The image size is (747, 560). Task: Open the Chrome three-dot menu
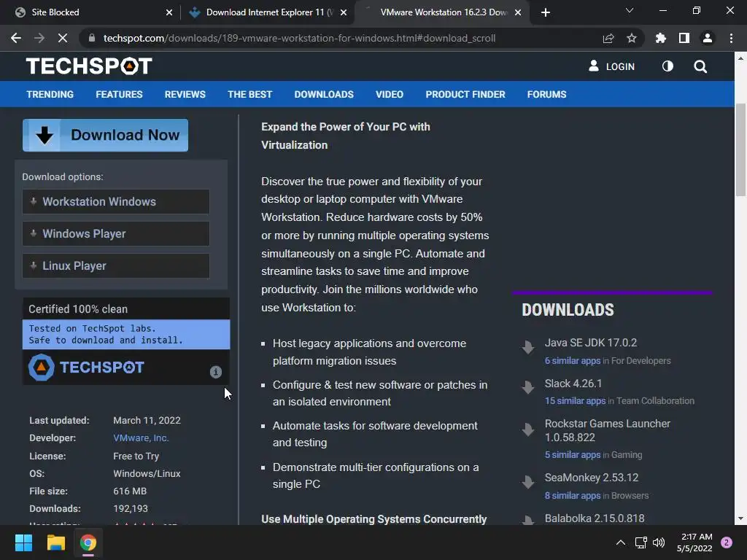pos(731,38)
